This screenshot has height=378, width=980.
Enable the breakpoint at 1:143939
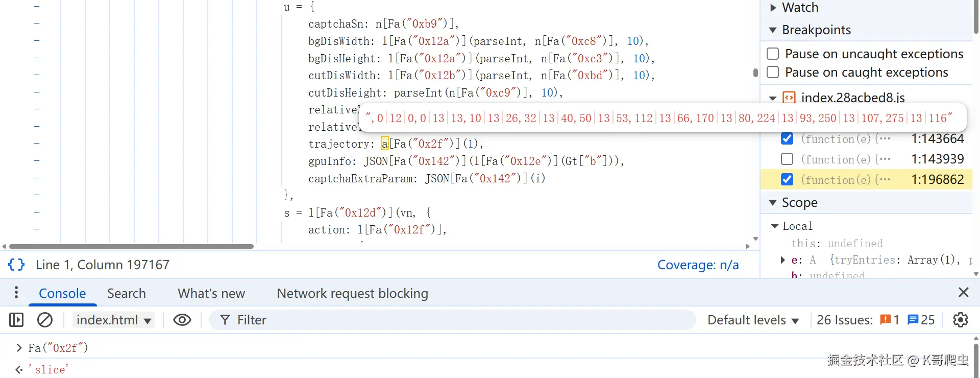tap(787, 159)
